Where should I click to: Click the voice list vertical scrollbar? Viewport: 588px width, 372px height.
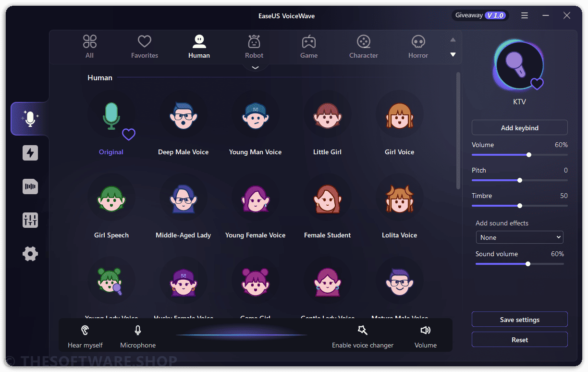click(x=458, y=130)
